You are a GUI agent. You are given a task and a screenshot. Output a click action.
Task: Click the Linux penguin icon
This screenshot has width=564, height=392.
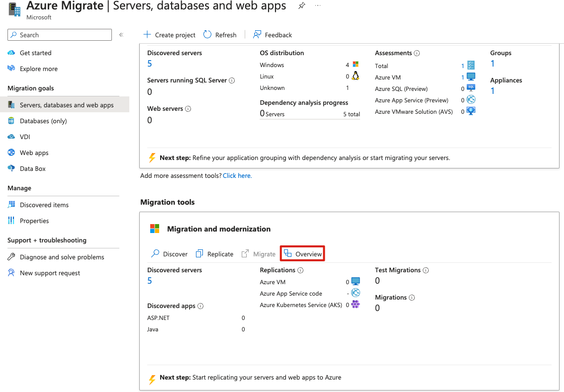coord(356,76)
